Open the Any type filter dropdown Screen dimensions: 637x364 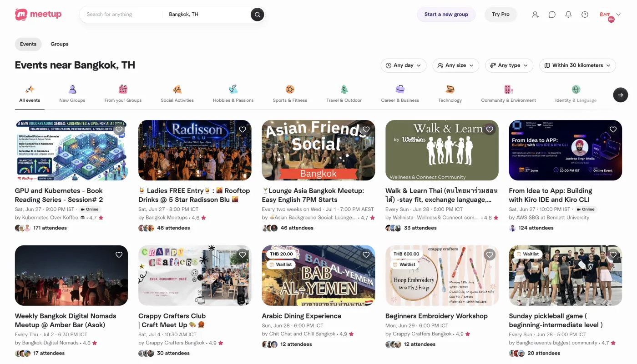(x=509, y=65)
